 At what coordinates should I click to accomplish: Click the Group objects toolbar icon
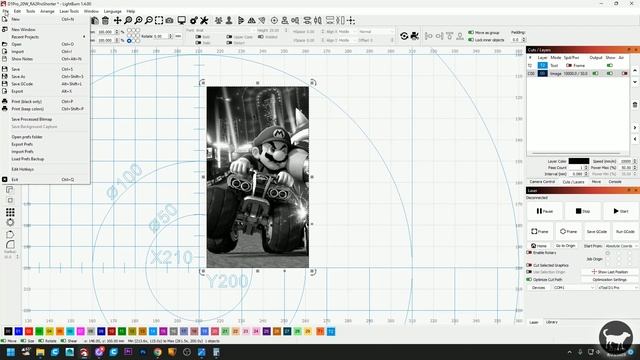click(219, 20)
